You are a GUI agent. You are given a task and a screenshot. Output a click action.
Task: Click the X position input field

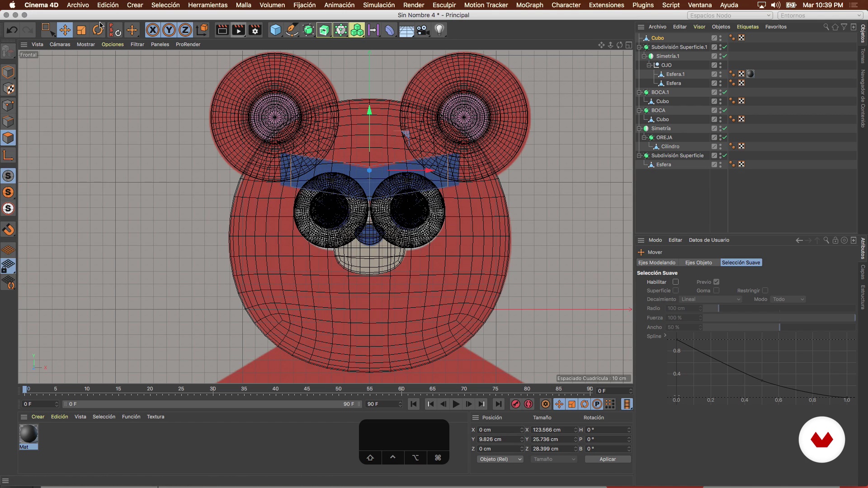(x=500, y=430)
